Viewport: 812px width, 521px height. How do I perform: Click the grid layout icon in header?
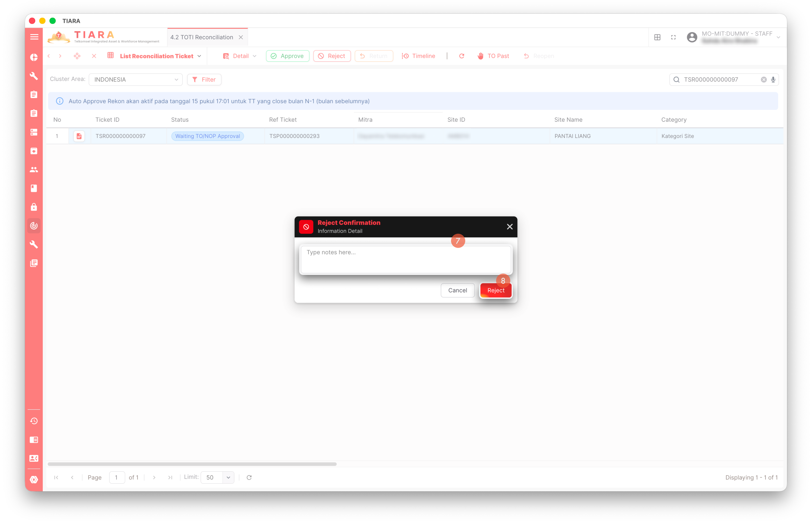(x=657, y=37)
